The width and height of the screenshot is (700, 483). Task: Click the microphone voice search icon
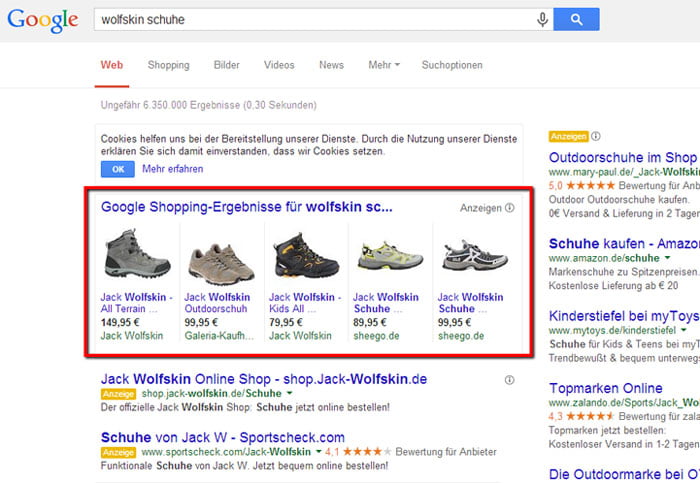tap(543, 19)
